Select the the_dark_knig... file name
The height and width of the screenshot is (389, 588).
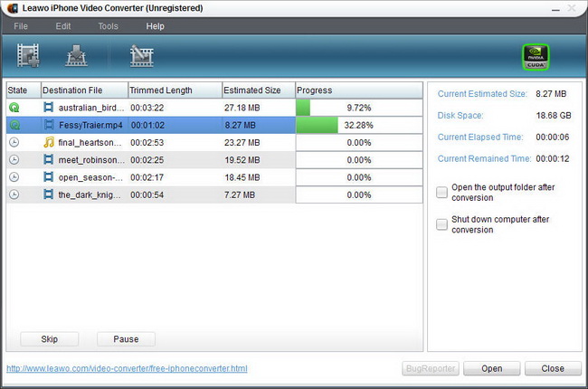[90, 194]
